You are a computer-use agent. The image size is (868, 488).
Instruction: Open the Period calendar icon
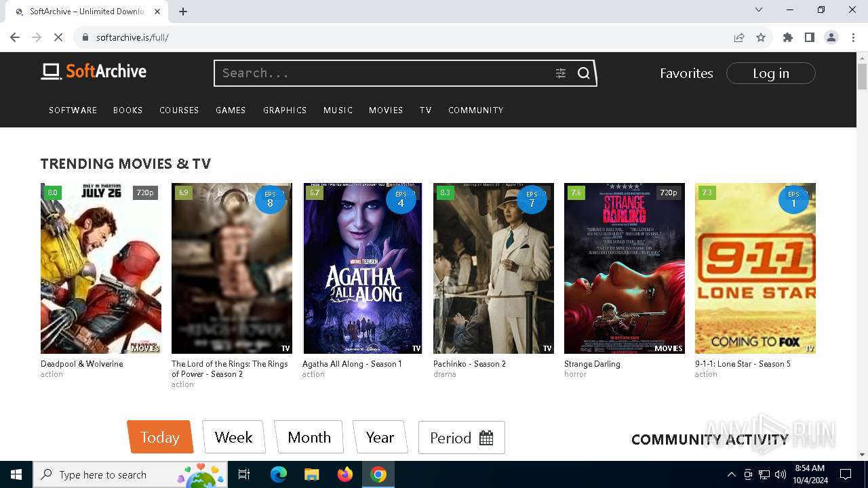pyautogui.click(x=486, y=438)
